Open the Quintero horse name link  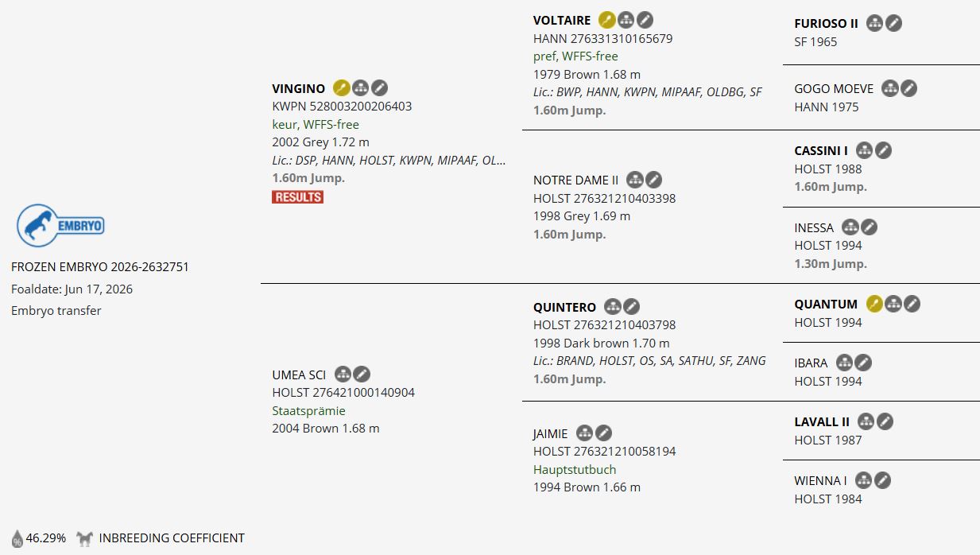[x=564, y=307]
